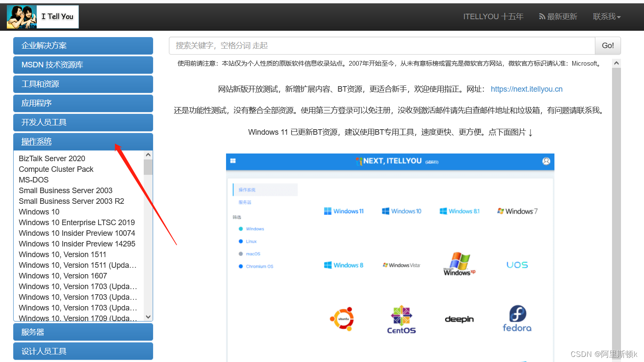Expand the 开发人员工具 category
The image size is (644, 362).
point(83,122)
